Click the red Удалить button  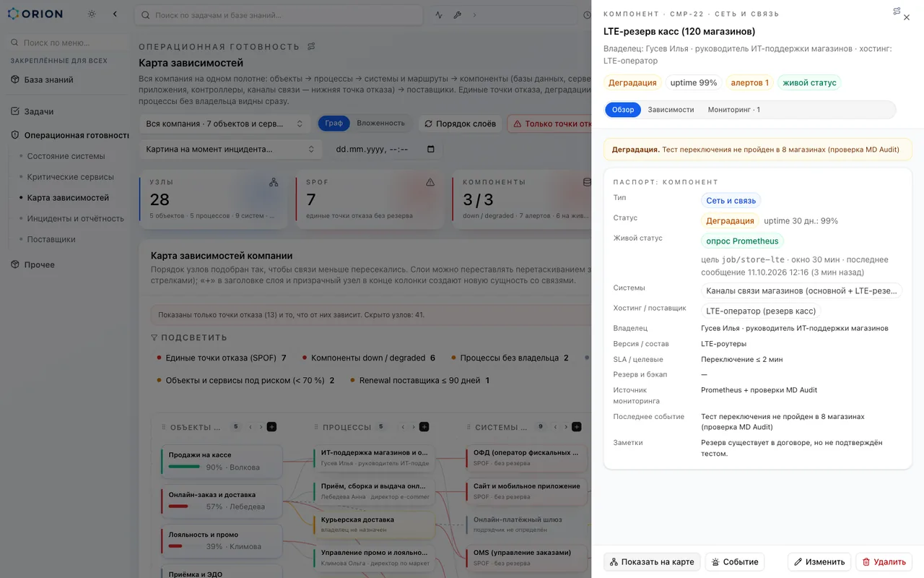[x=884, y=562]
